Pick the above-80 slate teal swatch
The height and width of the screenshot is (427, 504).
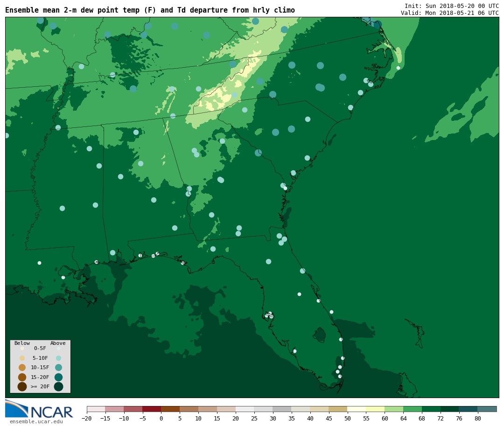(487, 409)
